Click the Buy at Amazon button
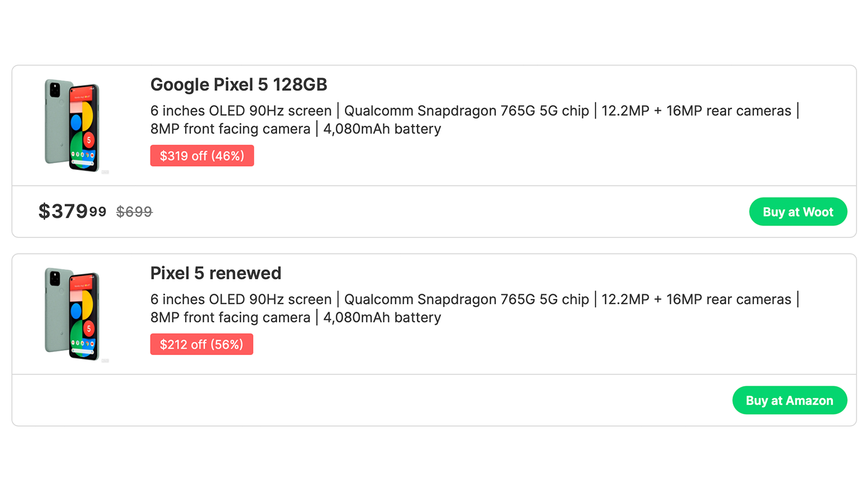Image resolution: width=868 pixels, height=488 pixels. click(x=789, y=401)
